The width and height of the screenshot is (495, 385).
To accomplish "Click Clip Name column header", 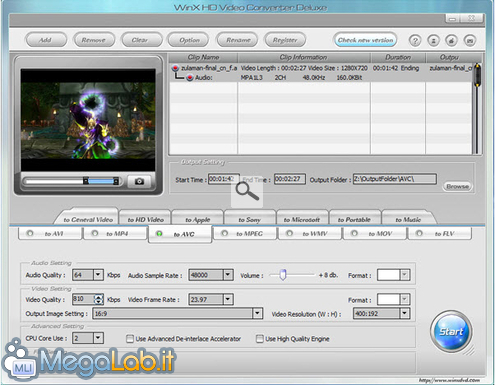I will pyautogui.click(x=203, y=57).
